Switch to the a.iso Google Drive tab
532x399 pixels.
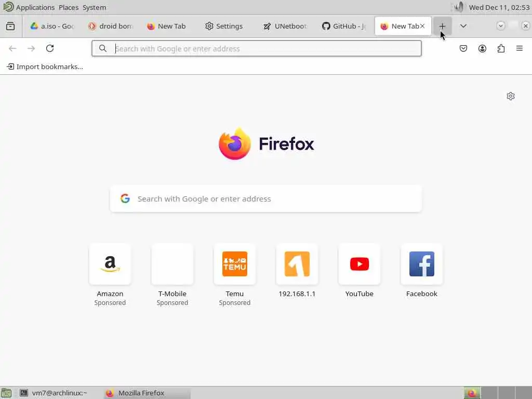[x=51, y=26]
